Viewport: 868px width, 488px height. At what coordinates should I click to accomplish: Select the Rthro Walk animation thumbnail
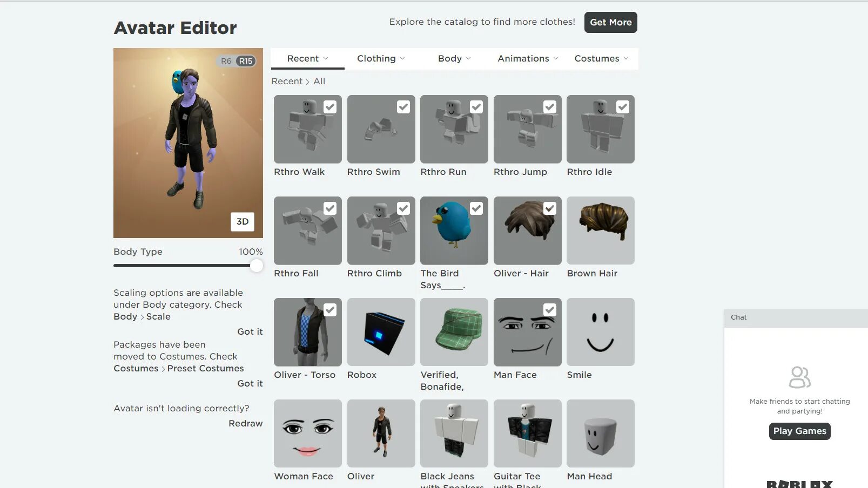[308, 129]
